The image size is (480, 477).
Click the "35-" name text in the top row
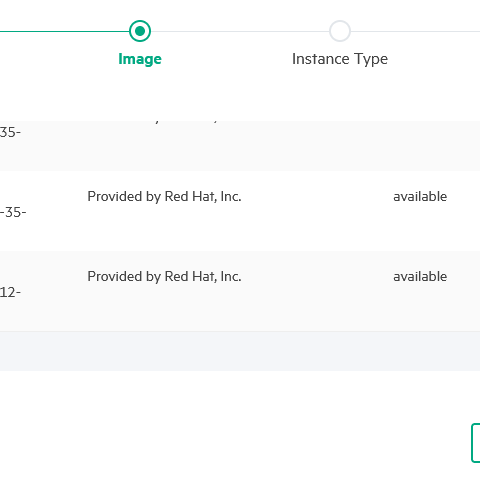tap(10, 132)
